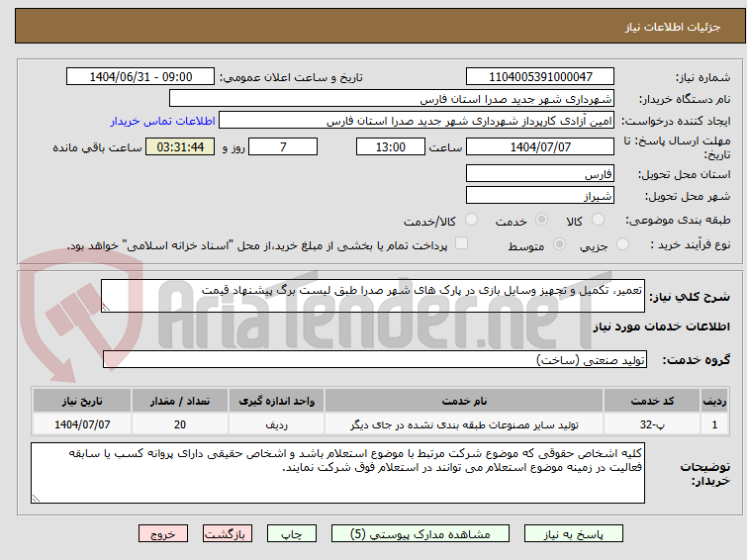Open اطلاعات تماس خریدار link
This screenshot has height=560, width=747.
tap(163, 121)
